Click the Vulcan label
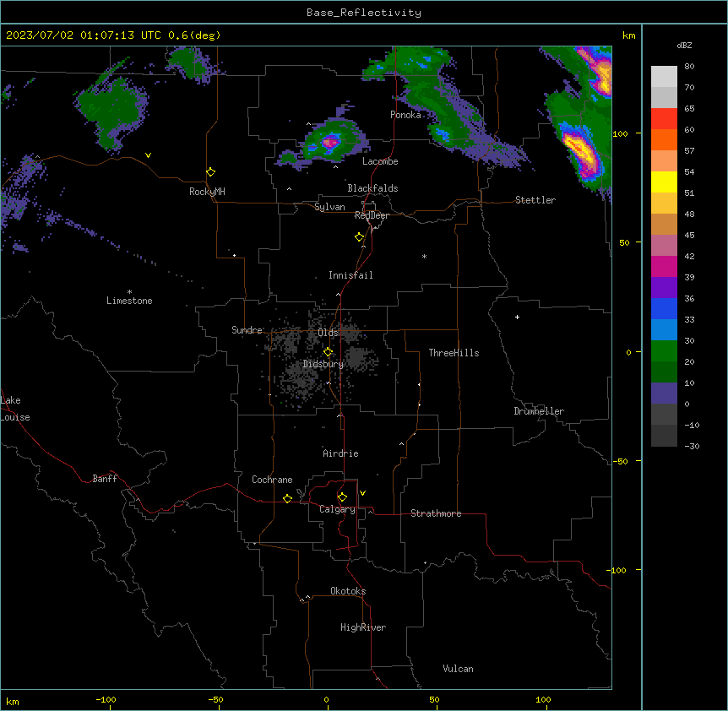Image resolution: width=728 pixels, height=711 pixels. (458, 669)
